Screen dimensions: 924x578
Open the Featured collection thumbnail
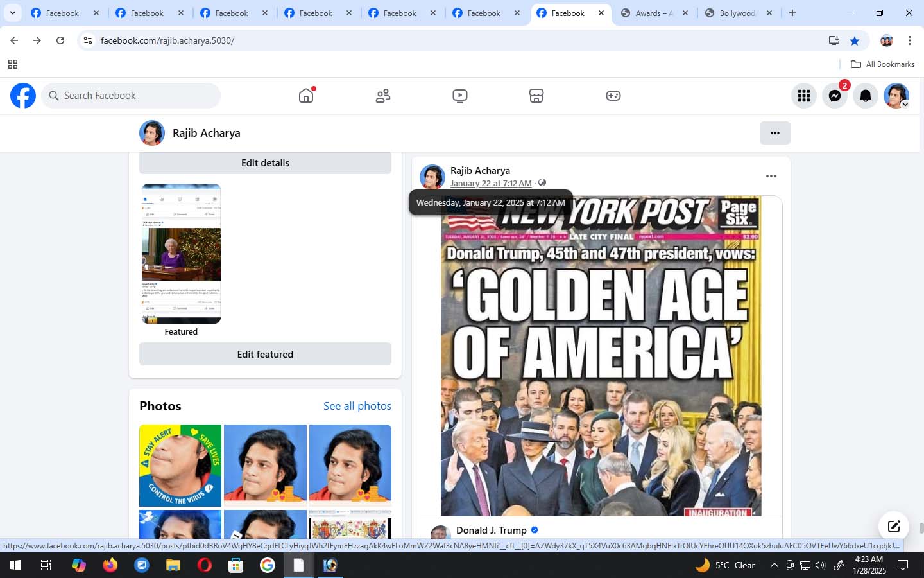[x=181, y=254]
